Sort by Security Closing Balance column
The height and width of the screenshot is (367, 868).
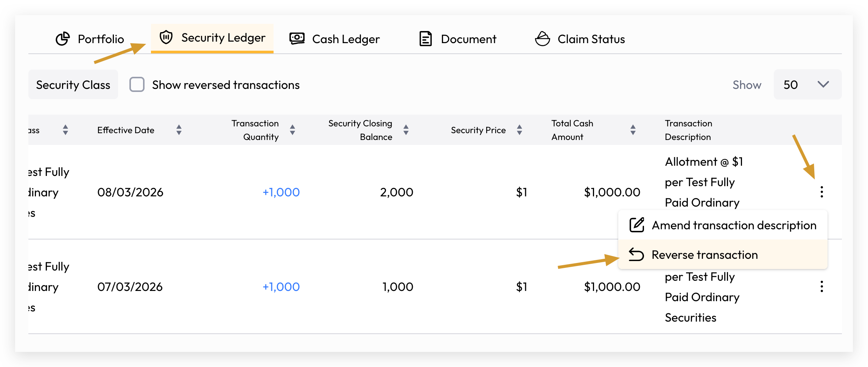pyautogui.click(x=406, y=130)
